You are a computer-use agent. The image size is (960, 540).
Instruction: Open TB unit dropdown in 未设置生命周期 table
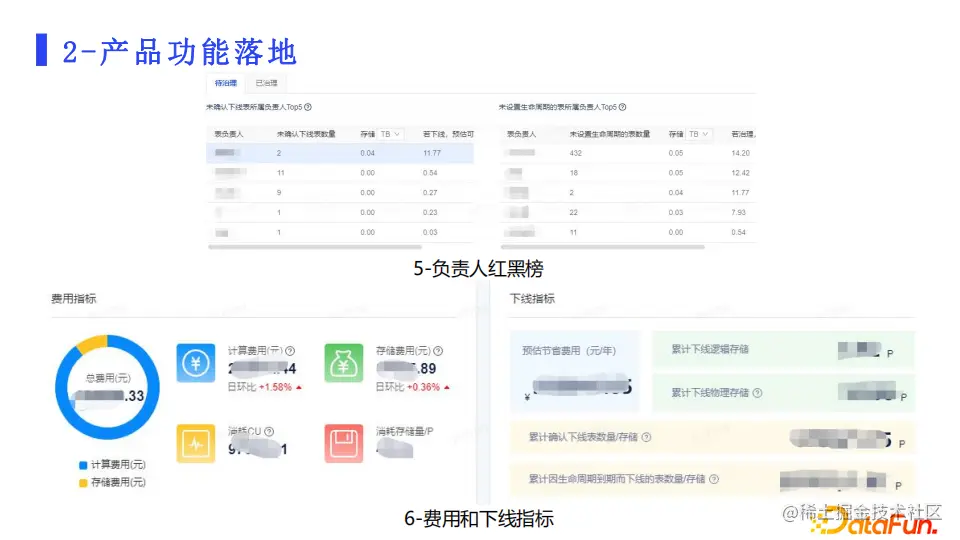(x=699, y=134)
